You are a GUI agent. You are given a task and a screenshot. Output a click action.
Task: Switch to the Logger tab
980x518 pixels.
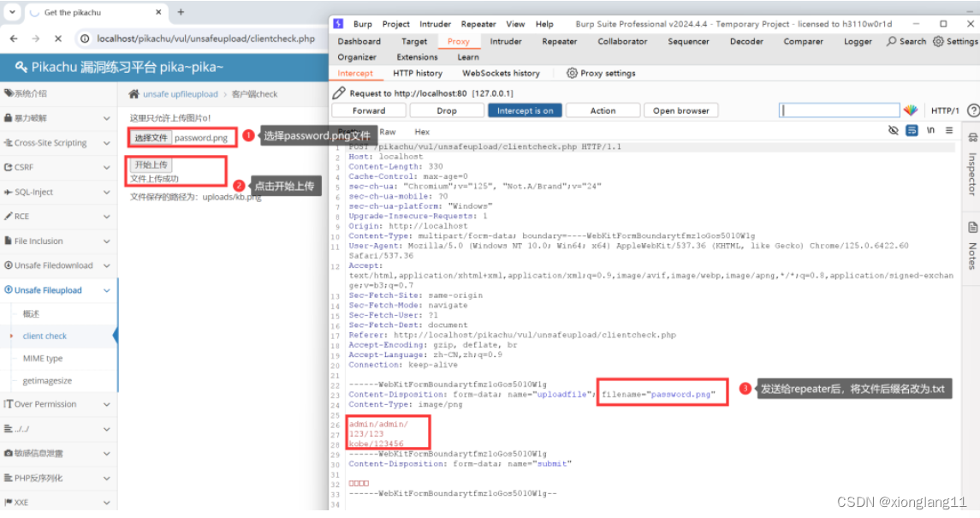(858, 41)
